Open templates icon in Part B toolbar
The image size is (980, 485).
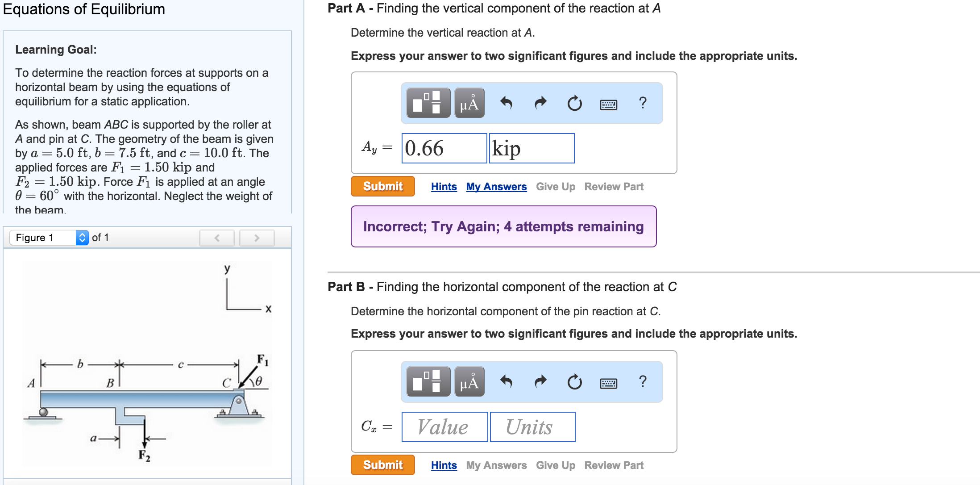click(x=428, y=382)
